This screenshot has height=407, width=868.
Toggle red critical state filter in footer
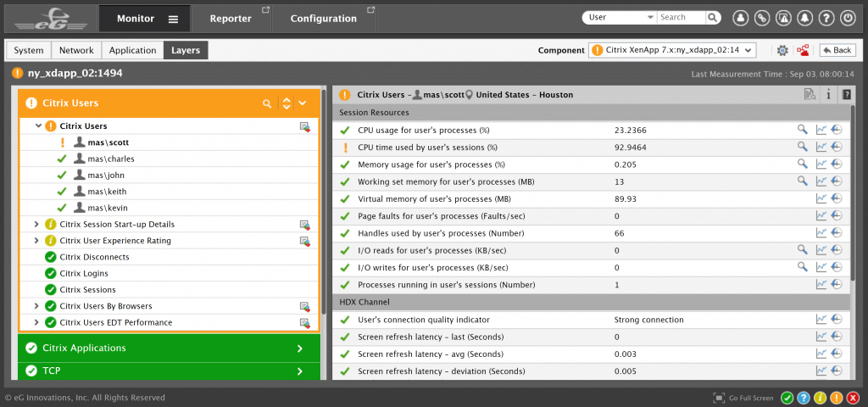click(853, 398)
